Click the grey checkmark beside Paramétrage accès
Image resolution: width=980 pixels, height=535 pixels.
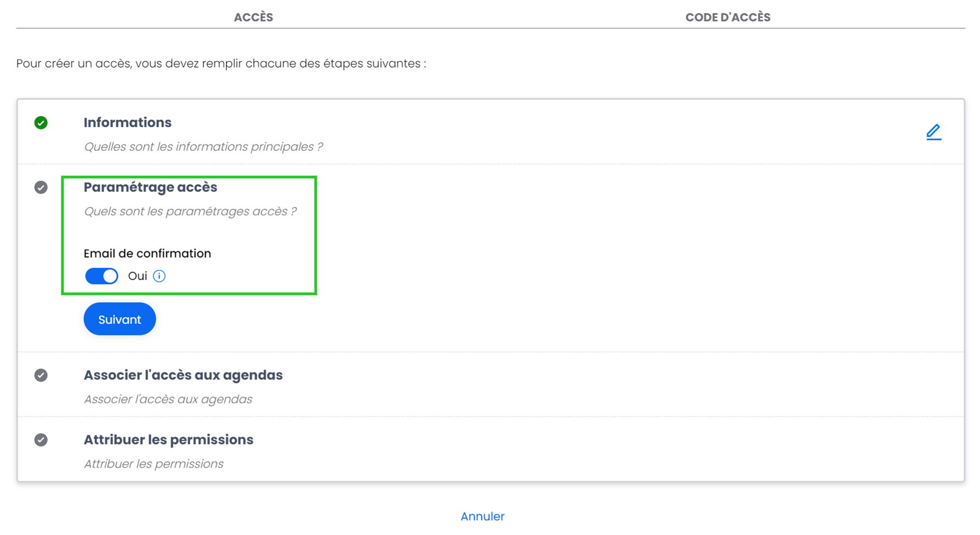41,187
